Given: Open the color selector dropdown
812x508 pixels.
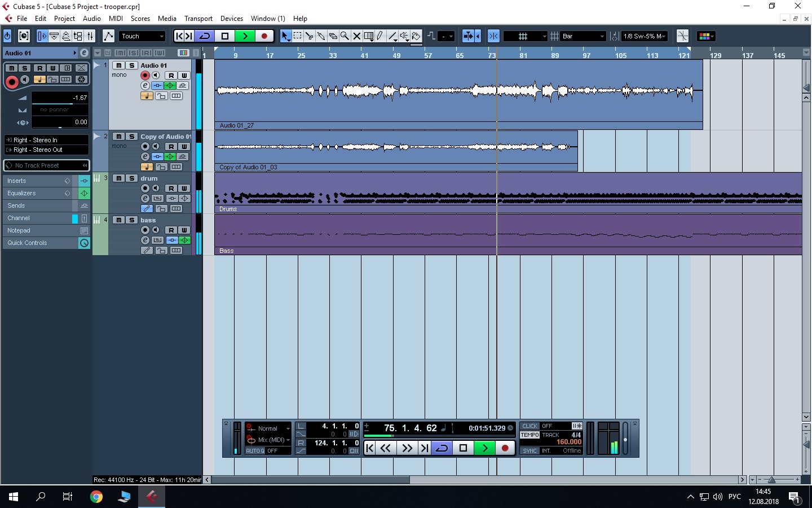Looking at the screenshot, I should click(x=706, y=36).
